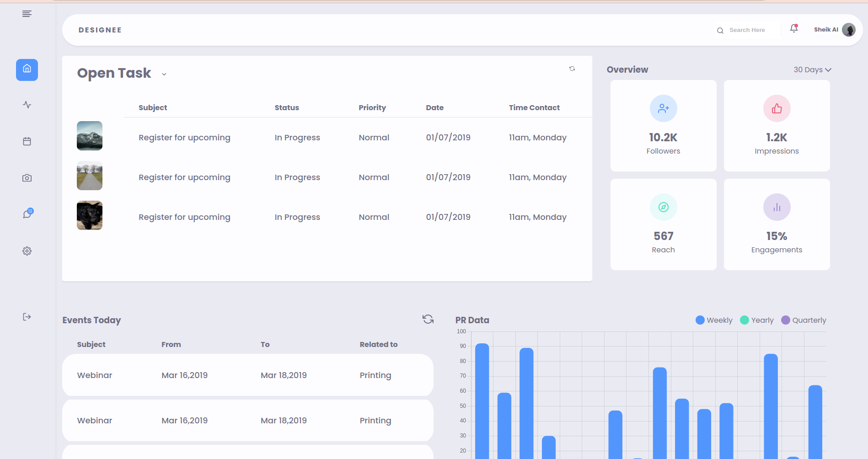
Task: Click the Engagements bar chart icon
Action: click(x=777, y=207)
